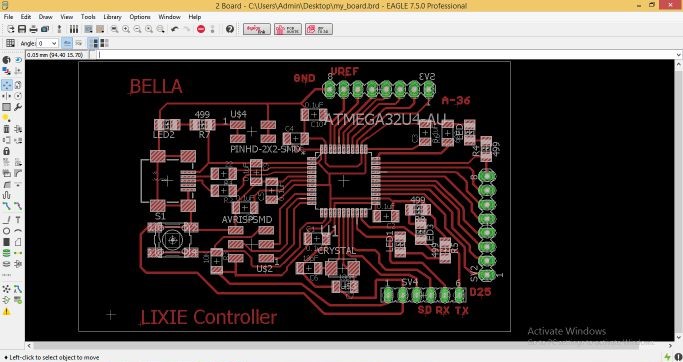Click the Print icon in toolbar
The image size is (683, 362).
point(33,29)
